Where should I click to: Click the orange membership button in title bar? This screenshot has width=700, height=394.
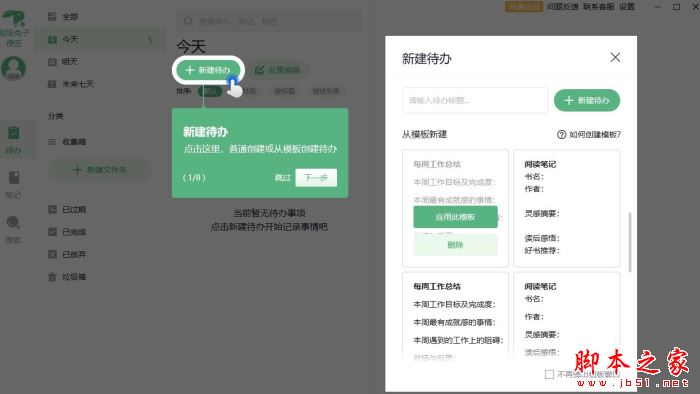click(x=524, y=6)
